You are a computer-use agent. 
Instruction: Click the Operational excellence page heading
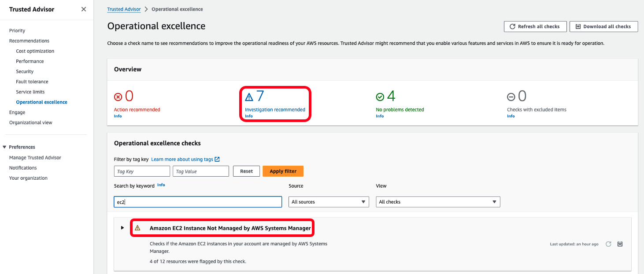tap(156, 26)
